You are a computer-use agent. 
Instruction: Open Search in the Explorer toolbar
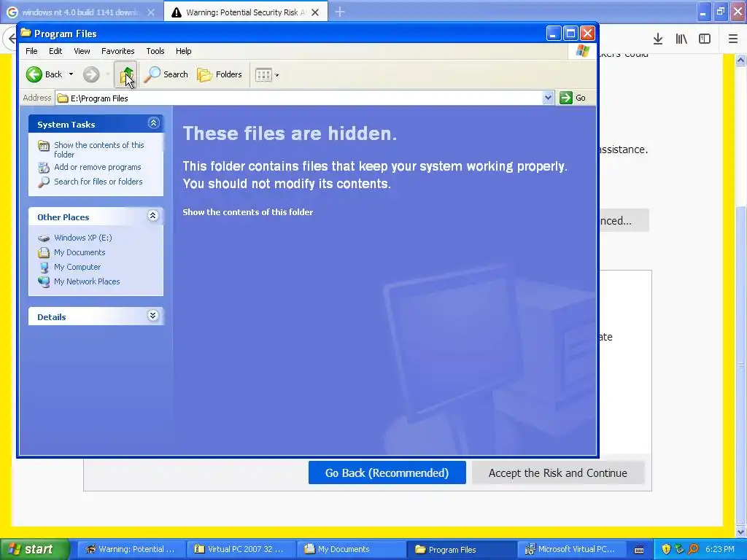pyautogui.click(x=166, y=74)
